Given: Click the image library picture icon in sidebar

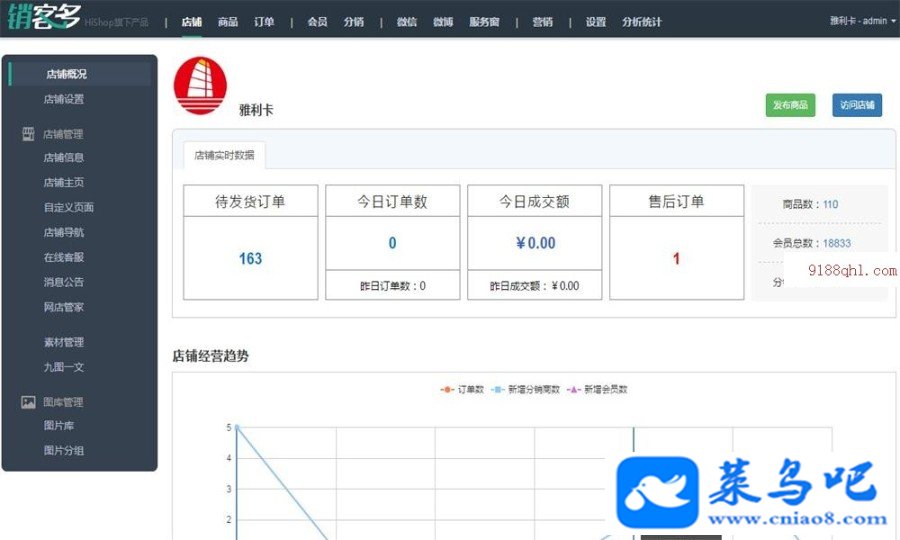Looking at the screenshot, I should 28,402.
